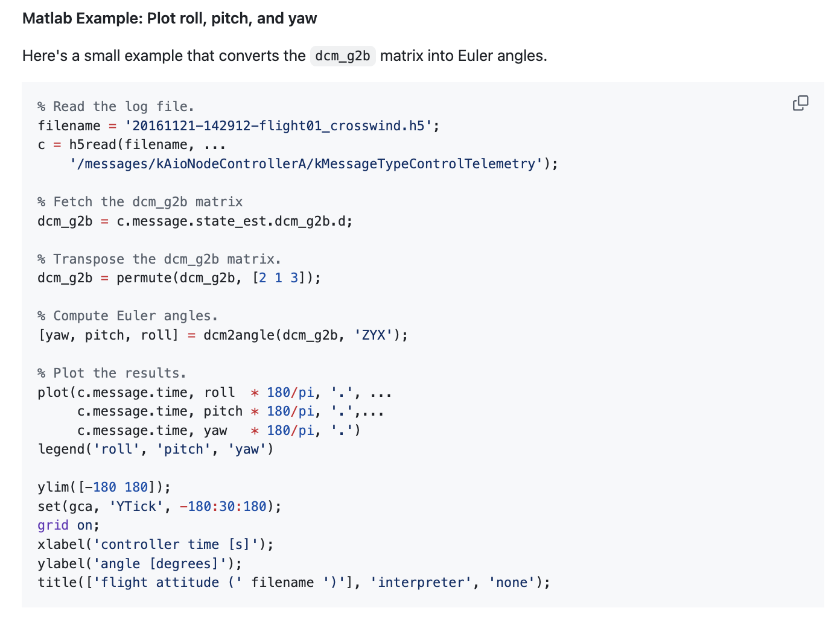Click the '% Plot the results.' comment
This screenshot has height=637, width=840.
112,373
